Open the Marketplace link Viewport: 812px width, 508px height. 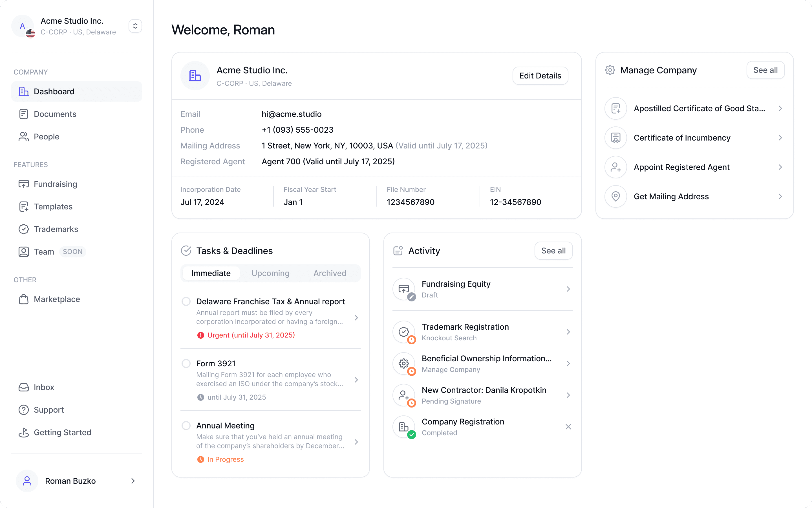pos(76,299)
